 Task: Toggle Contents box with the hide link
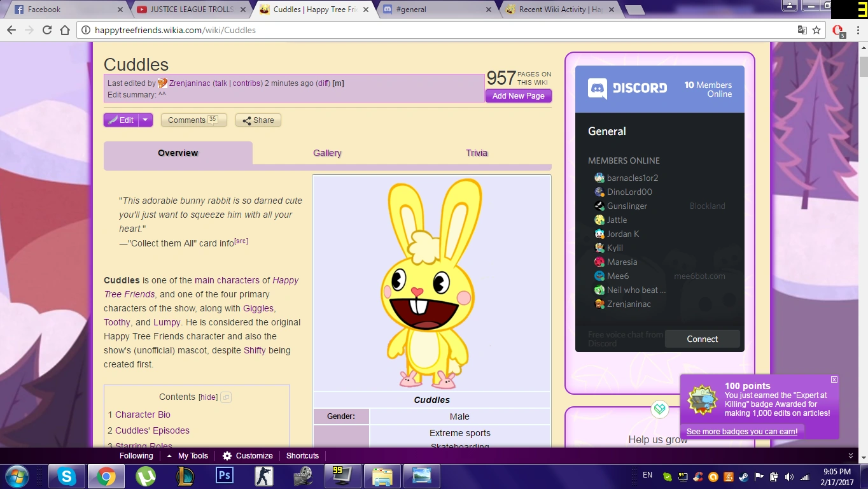coord(208,397)
